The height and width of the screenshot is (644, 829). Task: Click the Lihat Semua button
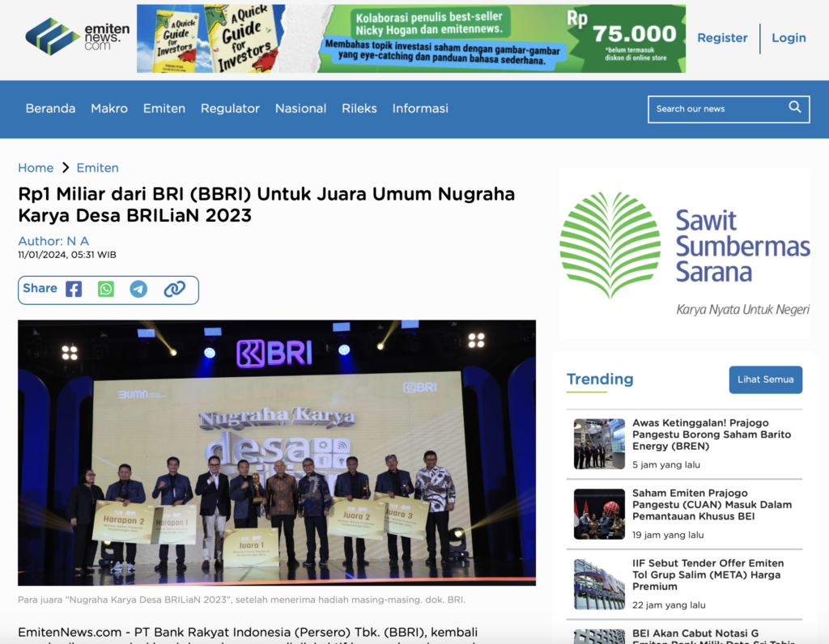tap(766, 379)
